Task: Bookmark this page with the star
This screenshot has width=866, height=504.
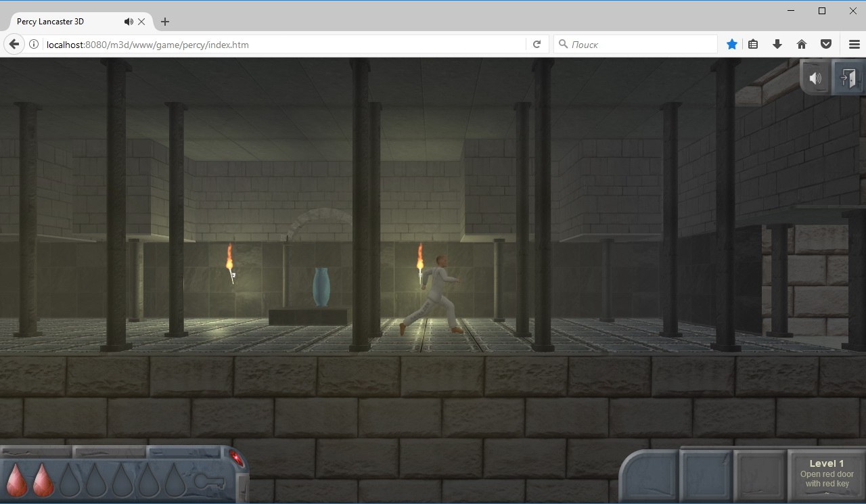Action: [732, 45]
